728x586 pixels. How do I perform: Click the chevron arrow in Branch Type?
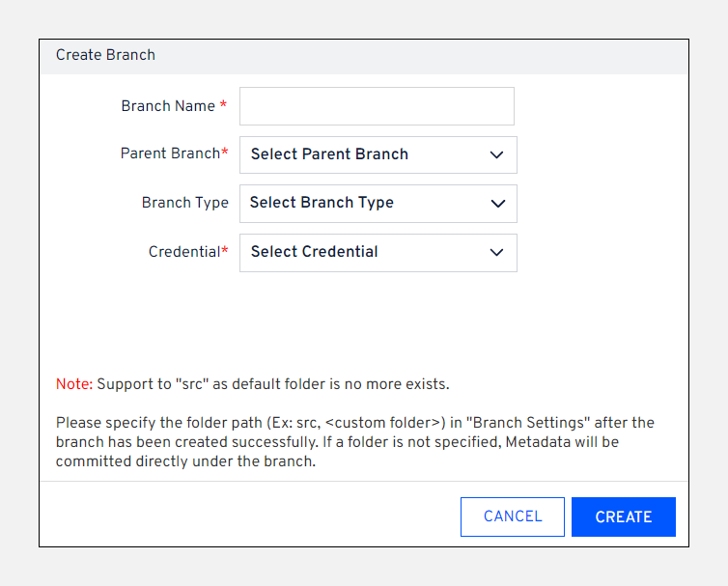[x=498, y=204]
